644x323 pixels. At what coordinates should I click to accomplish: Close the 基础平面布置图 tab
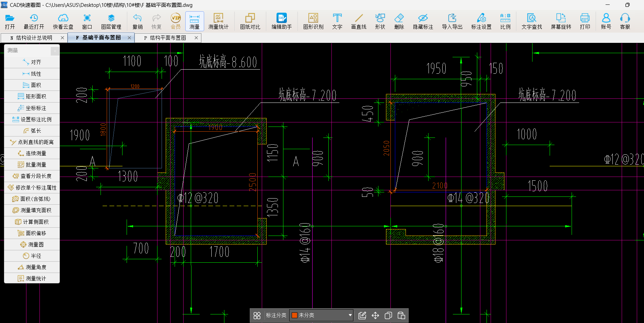pyautogui.click(x=129, y=38)
